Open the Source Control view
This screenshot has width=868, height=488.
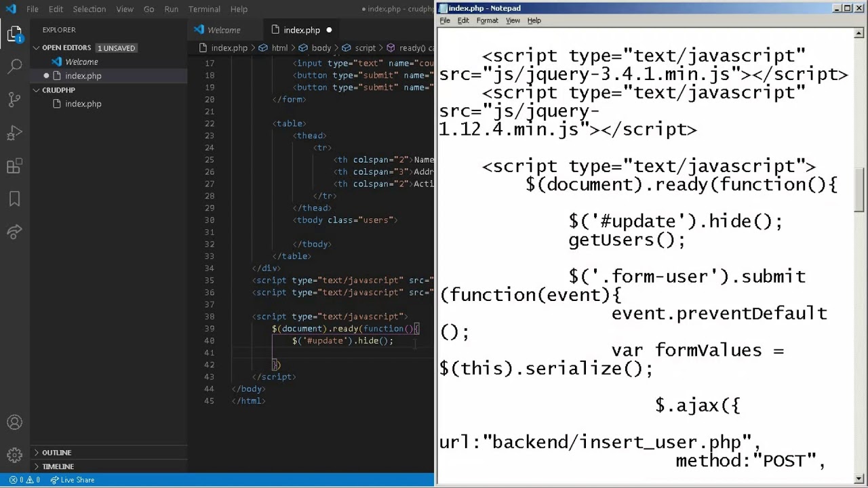click(x=15, y=100)
